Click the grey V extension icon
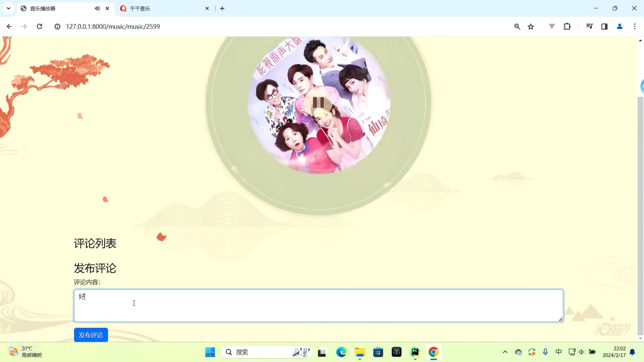Viewport: 644px width, 362px height. (552, 26)
